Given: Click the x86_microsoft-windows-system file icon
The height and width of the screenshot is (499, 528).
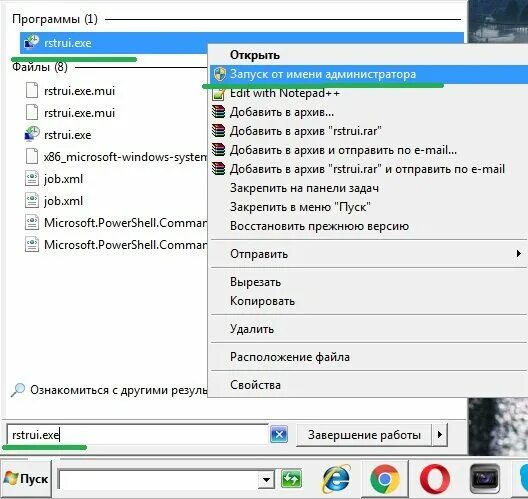Looking at the screenshot, I should coord(32,157).
